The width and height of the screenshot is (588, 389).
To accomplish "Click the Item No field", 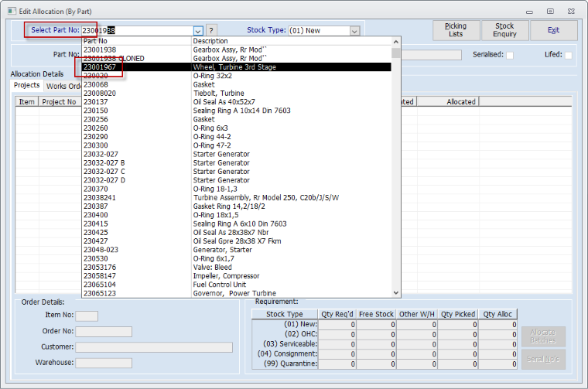I will [x=87, y=316].
